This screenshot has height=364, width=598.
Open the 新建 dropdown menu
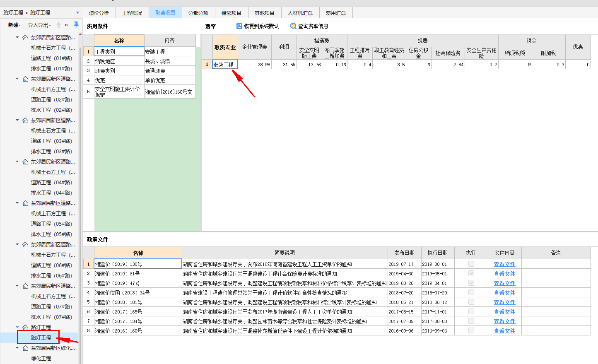click(x=14, y=25)
